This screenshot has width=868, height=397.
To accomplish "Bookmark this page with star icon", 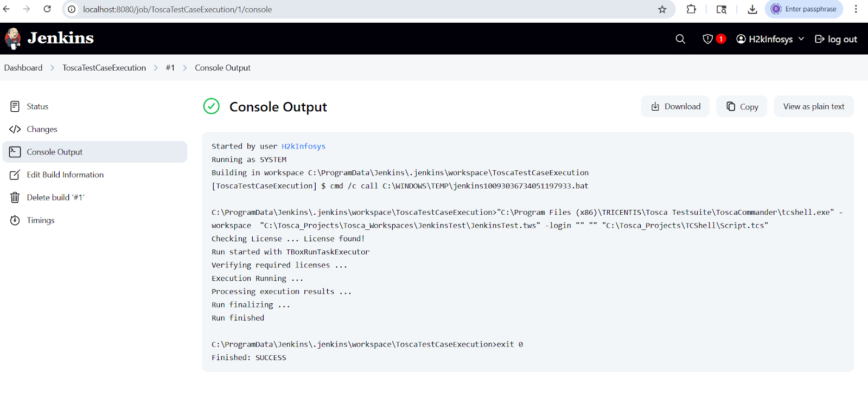I will coord(662,9).
